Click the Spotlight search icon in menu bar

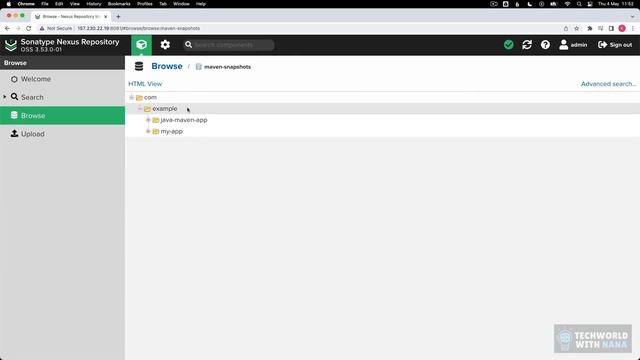click(x=579, y=4)
